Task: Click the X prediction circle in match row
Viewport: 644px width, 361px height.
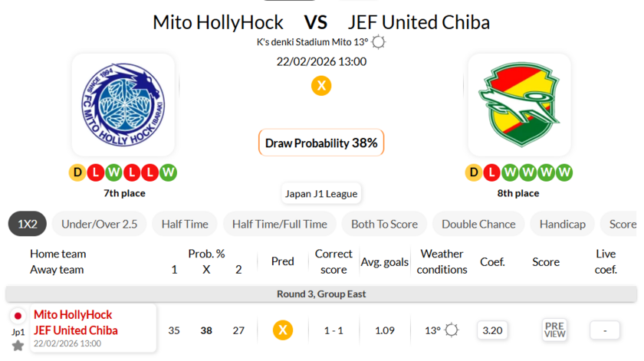Action: click(x=283, y=330)
